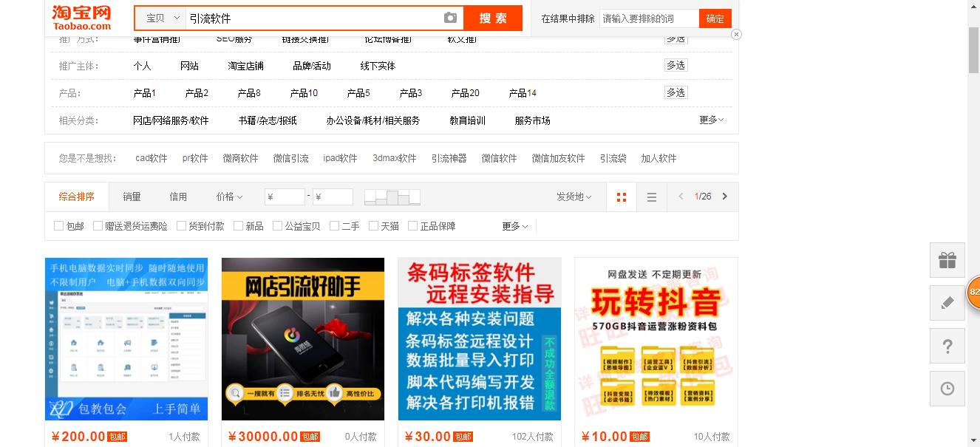The image size is (980, 447).
Task: Open the 微信引流 suggested search link
Action: (290, 157)
